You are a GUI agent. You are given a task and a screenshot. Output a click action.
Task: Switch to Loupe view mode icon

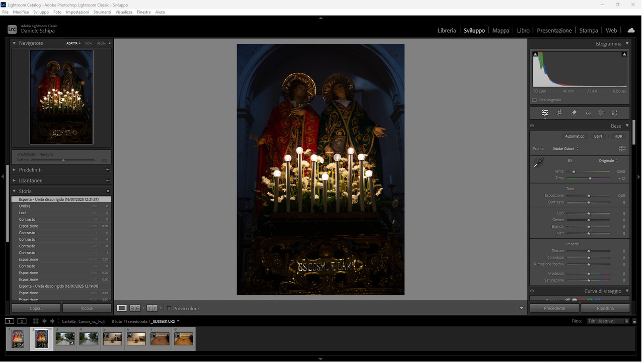[122, 308]
